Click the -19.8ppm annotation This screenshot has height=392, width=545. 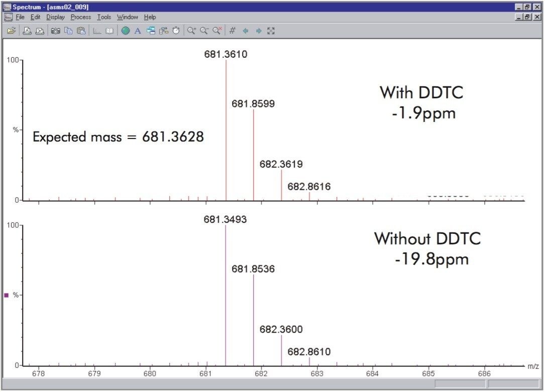[431, 259]
